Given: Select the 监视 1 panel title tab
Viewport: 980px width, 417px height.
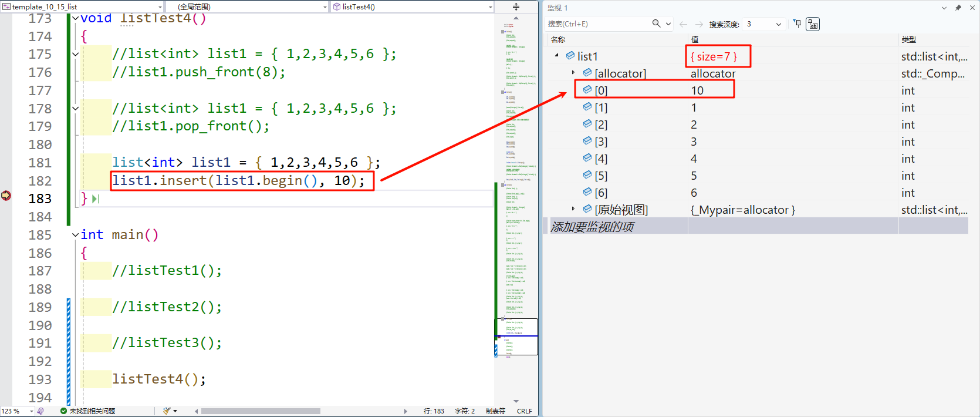Looking at the screenshot, I should (557, 8).
